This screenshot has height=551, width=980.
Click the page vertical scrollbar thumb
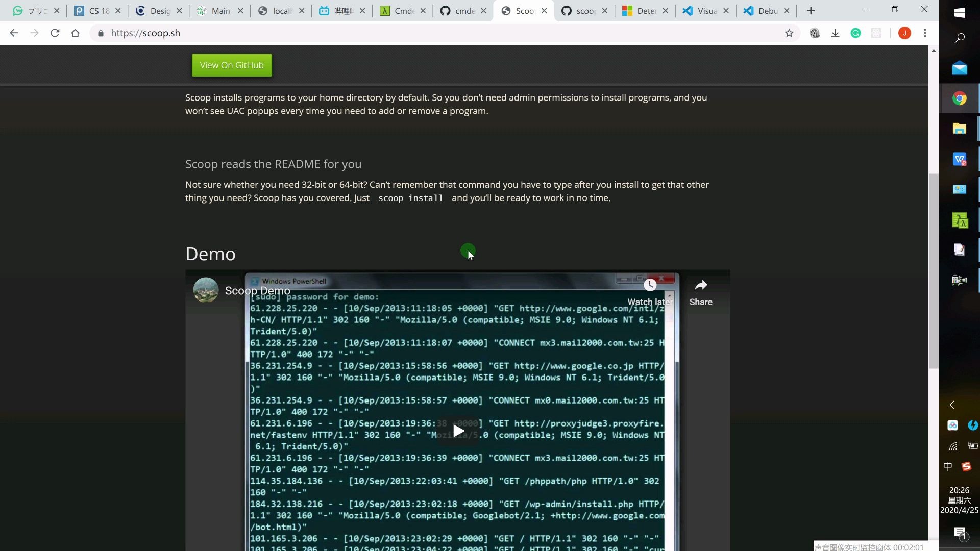pyautogui.click(x=934, y=270)
